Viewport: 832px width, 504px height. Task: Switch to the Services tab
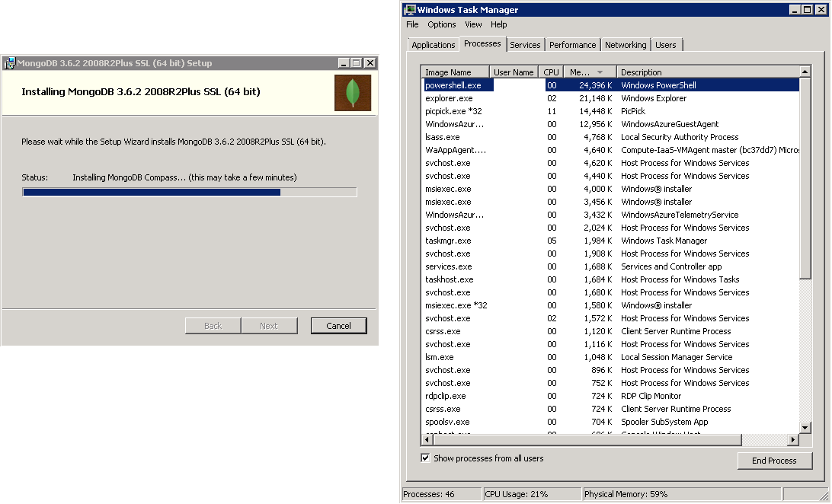[x=525, y=45]
